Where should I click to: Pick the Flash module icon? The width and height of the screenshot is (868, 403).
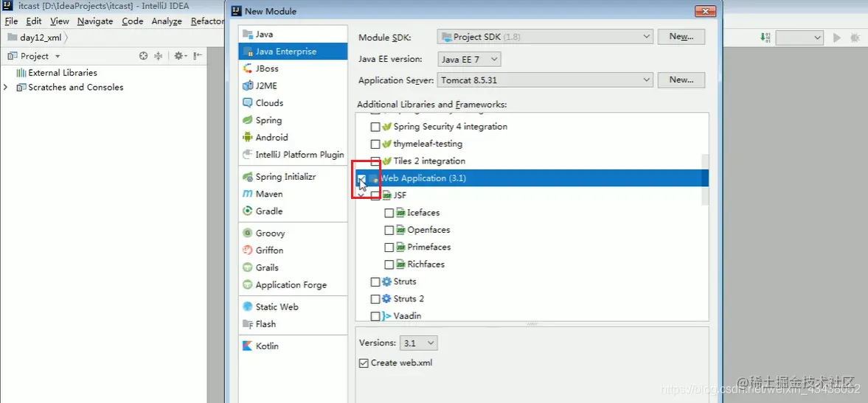pyautogui.click(x=248, y=324)
